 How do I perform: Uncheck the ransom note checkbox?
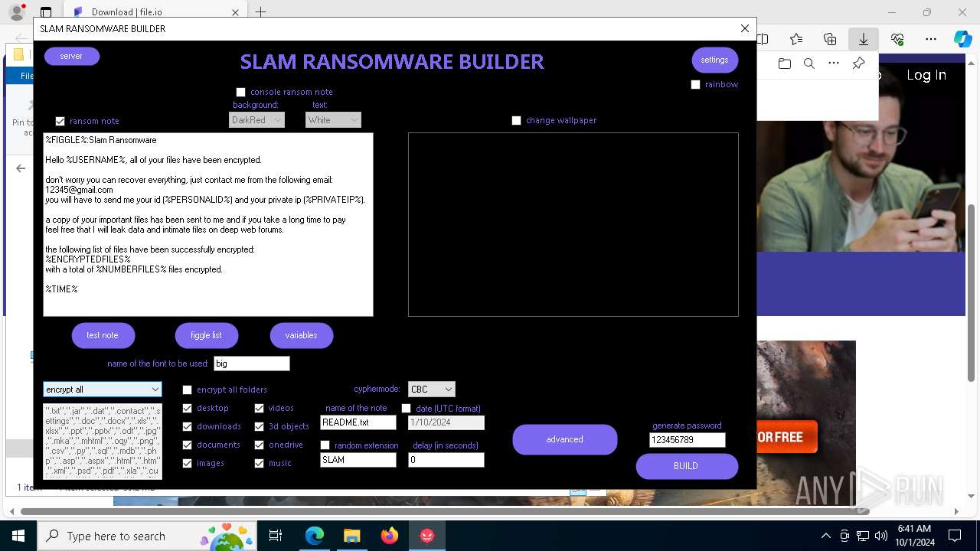pos(60,121)
